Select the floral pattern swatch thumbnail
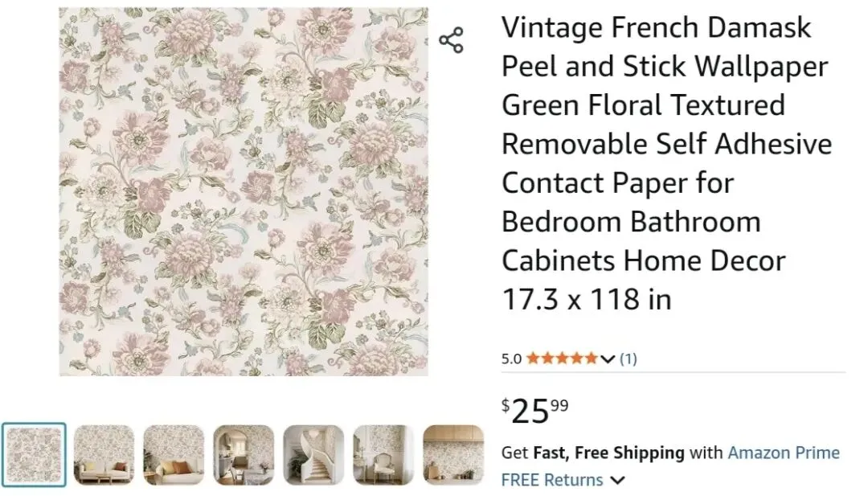This screenshot has height=496, width=868. pyautogui.click(x=34, y=455)
